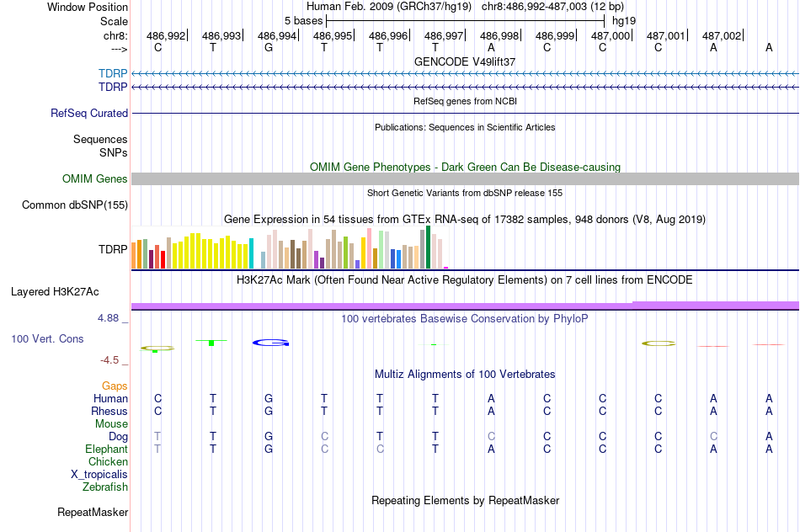The width and height of the screenshot is (800, 532).
Task: Click the X_tropicalis species row label
Action: [99, 475]
